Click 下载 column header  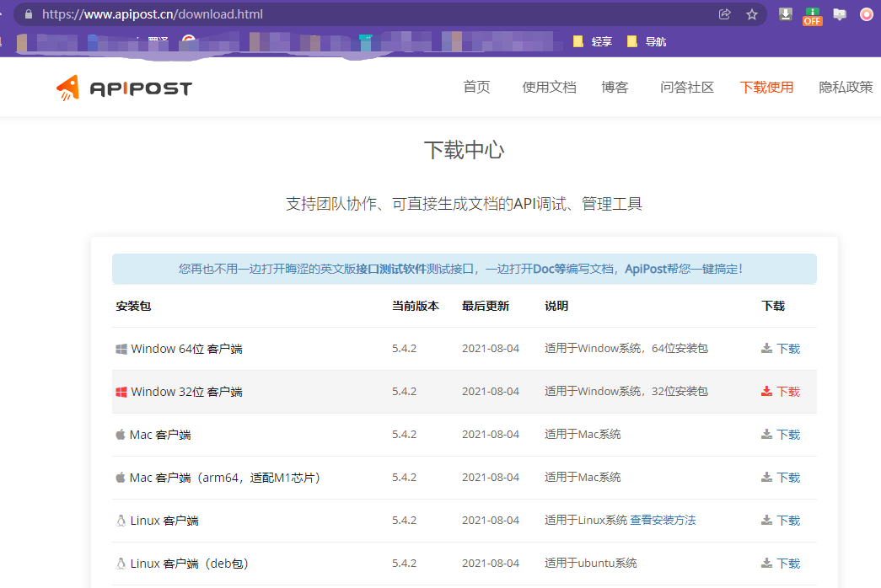(x=773, y=306)
